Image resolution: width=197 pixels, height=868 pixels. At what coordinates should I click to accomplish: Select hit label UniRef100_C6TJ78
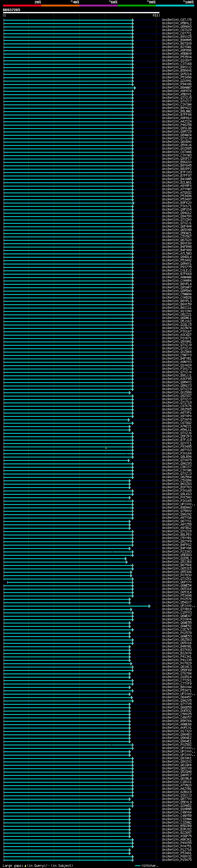(177, 20)
